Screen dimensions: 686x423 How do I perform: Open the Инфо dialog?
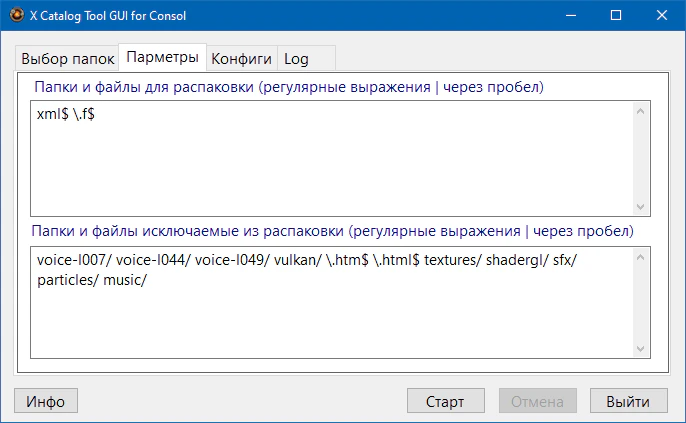pos(46,401)
